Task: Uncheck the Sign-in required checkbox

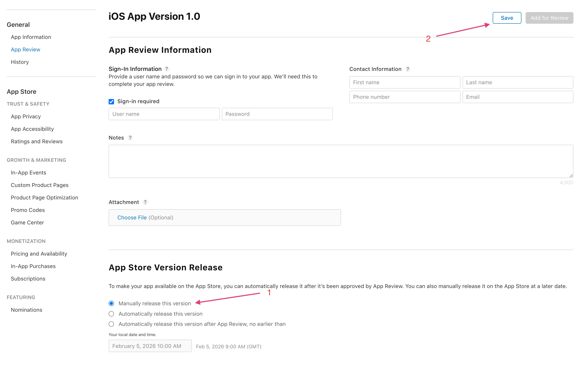Action: click(111, 101)
